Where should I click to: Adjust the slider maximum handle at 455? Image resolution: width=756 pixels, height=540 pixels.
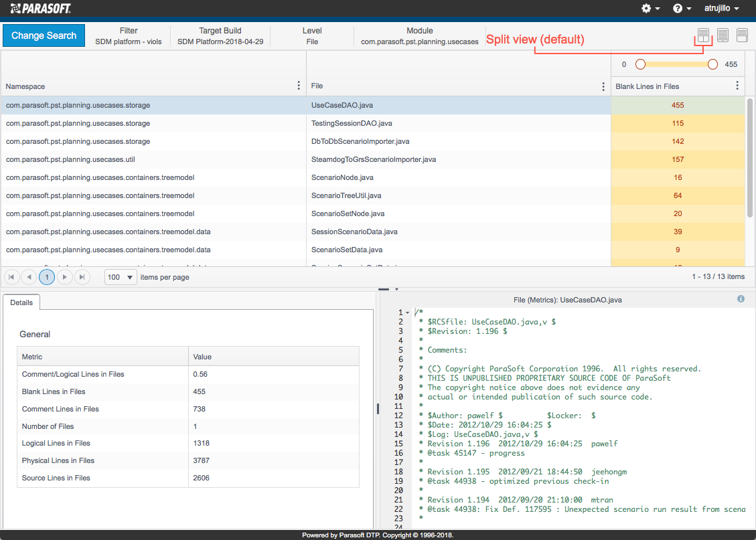point(712,64)
